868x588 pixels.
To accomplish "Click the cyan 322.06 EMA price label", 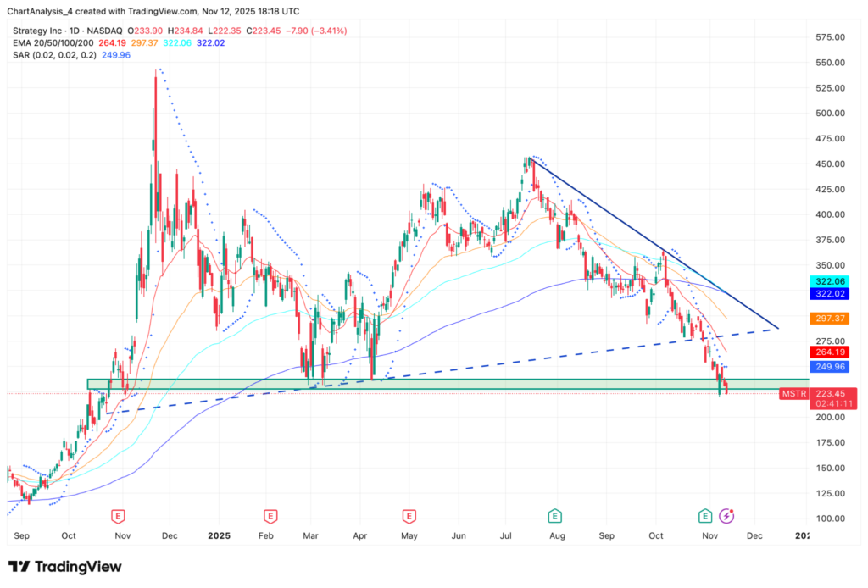I will (x=826, y=281).
